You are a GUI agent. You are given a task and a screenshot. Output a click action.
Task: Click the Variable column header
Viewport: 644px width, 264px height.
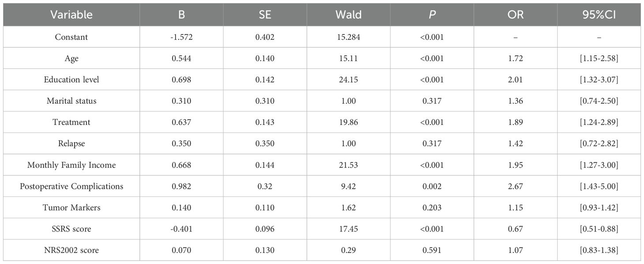(x=71, y=15)
